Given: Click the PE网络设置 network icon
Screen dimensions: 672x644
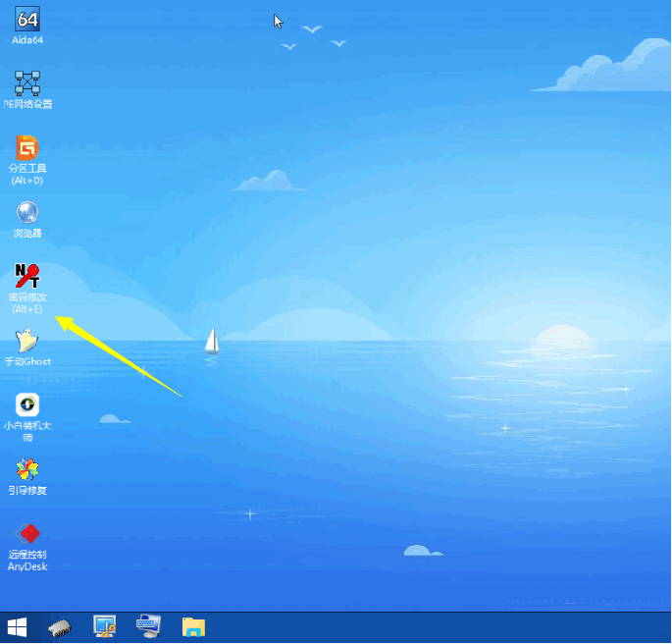Looking at the screenshot, I should [27, 81].
